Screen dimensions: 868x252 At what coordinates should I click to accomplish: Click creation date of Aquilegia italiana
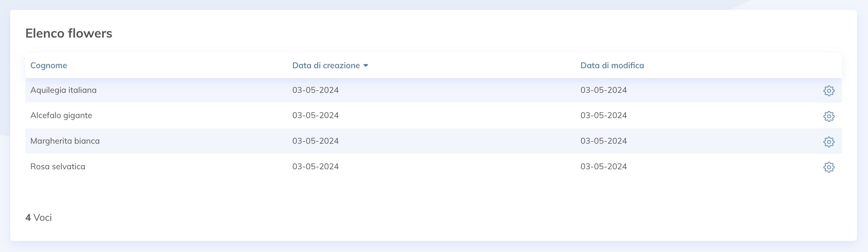pos(315,90)
